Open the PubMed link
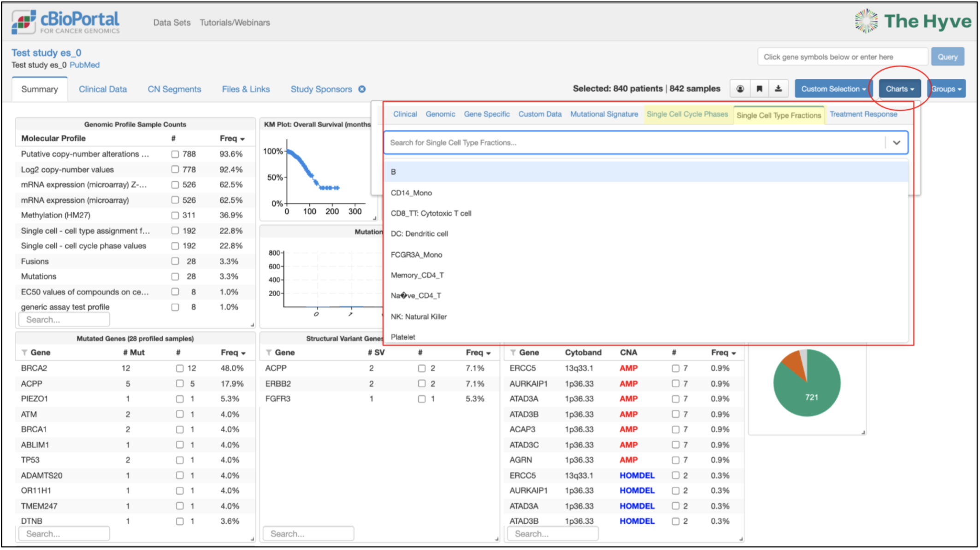 (84, 65)
